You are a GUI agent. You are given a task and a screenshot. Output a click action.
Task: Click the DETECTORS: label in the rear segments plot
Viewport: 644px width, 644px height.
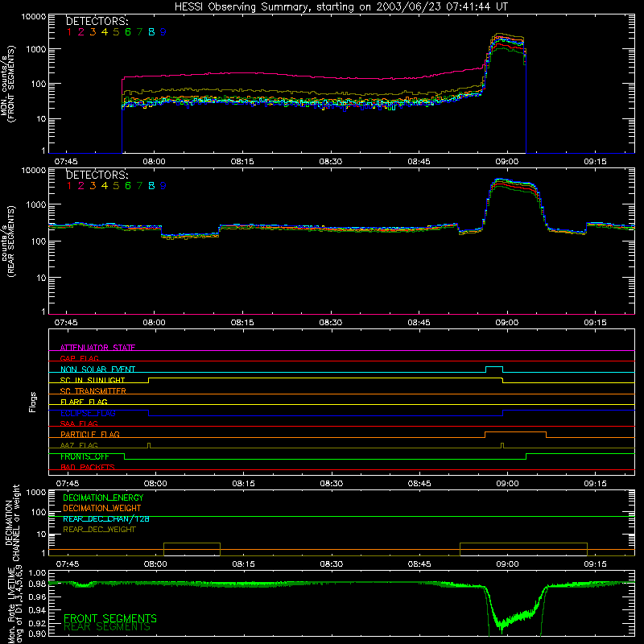click(97, 175)
